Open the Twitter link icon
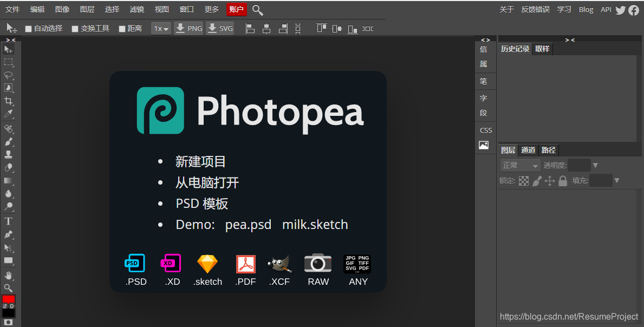 (621, 10)
